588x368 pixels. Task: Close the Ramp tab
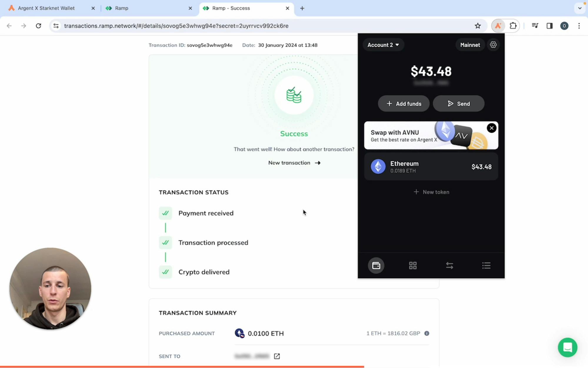point(190,8)
